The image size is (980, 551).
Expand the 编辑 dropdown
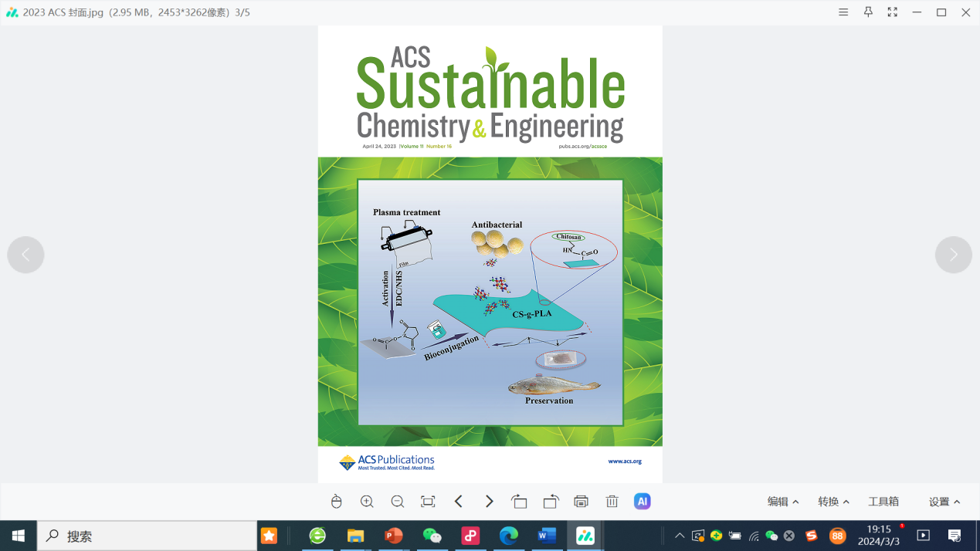click(x=782, y=502)
